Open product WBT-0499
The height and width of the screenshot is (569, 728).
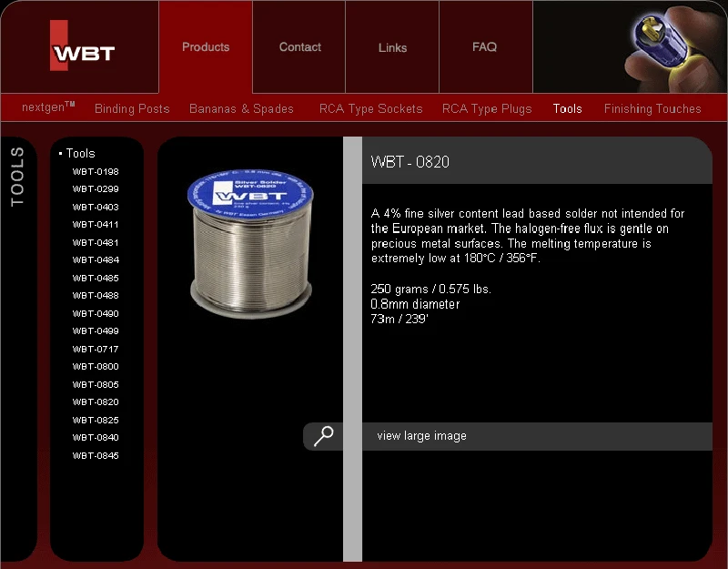96,331
